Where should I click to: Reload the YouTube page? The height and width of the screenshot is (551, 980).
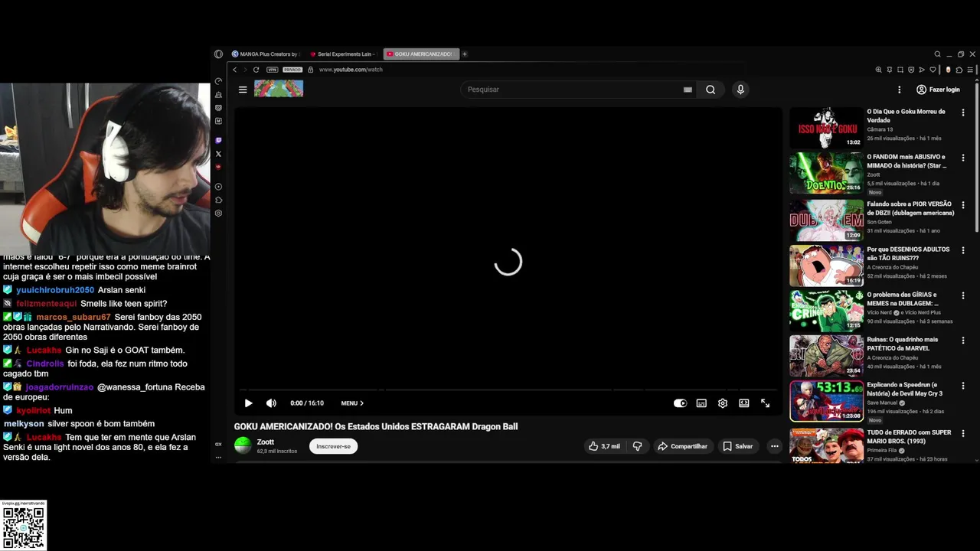256,70
